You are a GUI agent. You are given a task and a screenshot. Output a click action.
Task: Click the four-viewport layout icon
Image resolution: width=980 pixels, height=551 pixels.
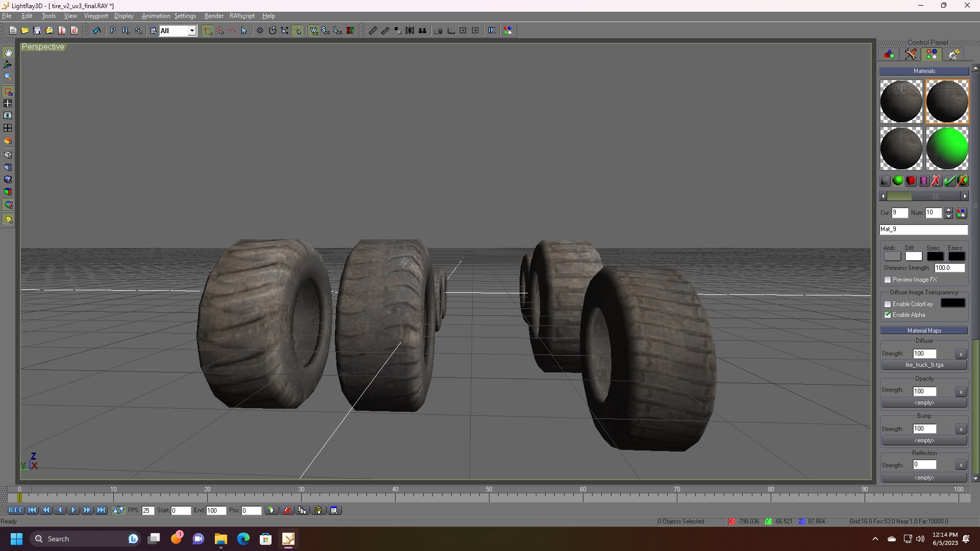tap(8, 128)
